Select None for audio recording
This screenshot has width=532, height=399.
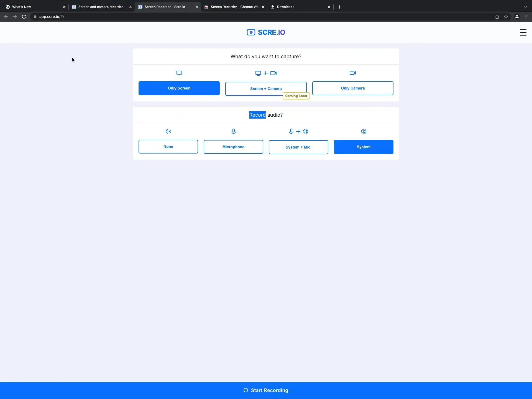[x=168, y=147]
